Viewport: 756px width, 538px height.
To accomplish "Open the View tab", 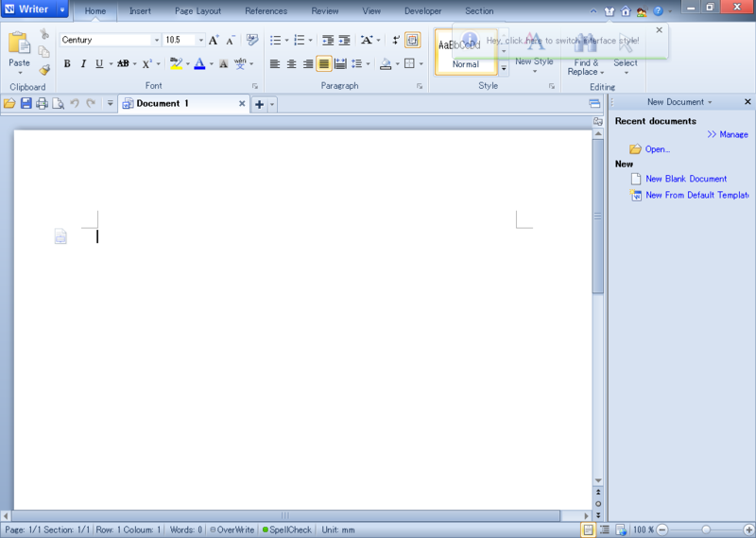I will tap(371, 10).
